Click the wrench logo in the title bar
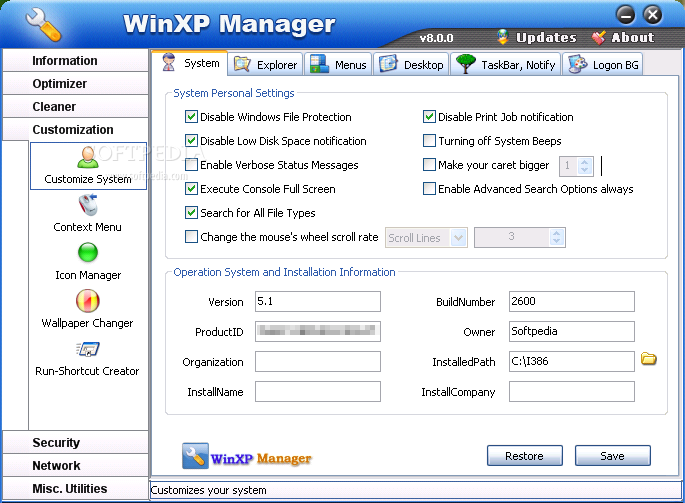685x503 pixels. (43, 25)
